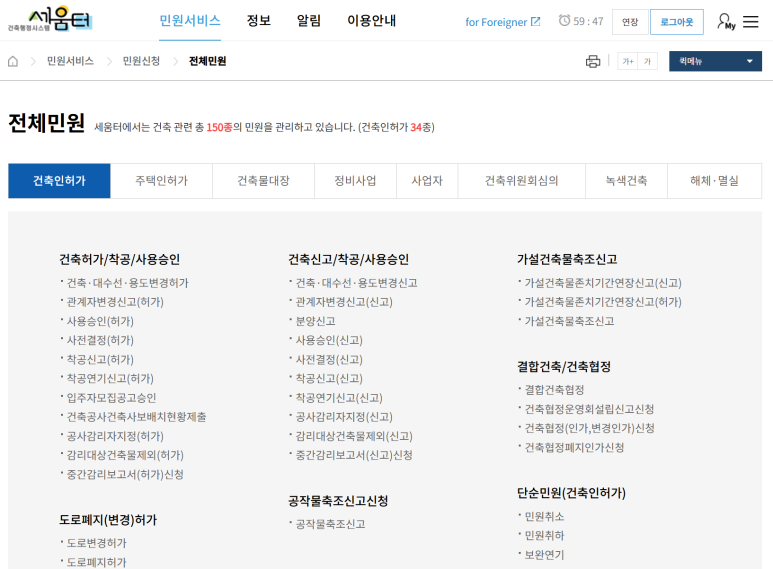This screenshot has height=569, width=773.
Task: Click the 세움터 logo
Action: (x=50, y=20)
